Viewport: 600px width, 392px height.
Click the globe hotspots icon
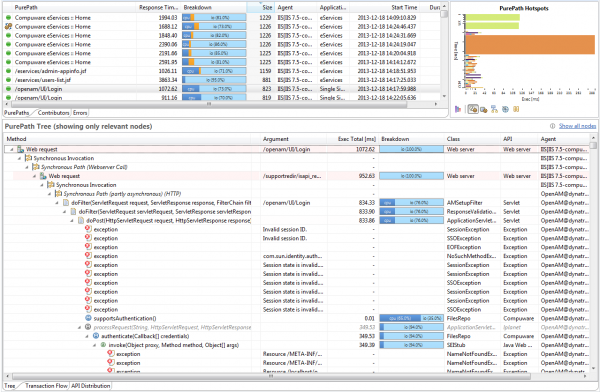(505, 109)
